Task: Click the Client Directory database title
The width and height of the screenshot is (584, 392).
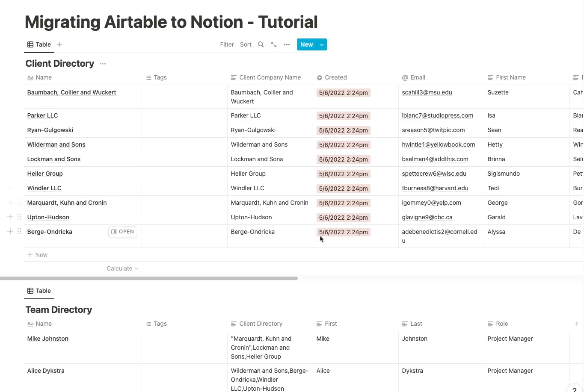Action: [x=59, y=63]
